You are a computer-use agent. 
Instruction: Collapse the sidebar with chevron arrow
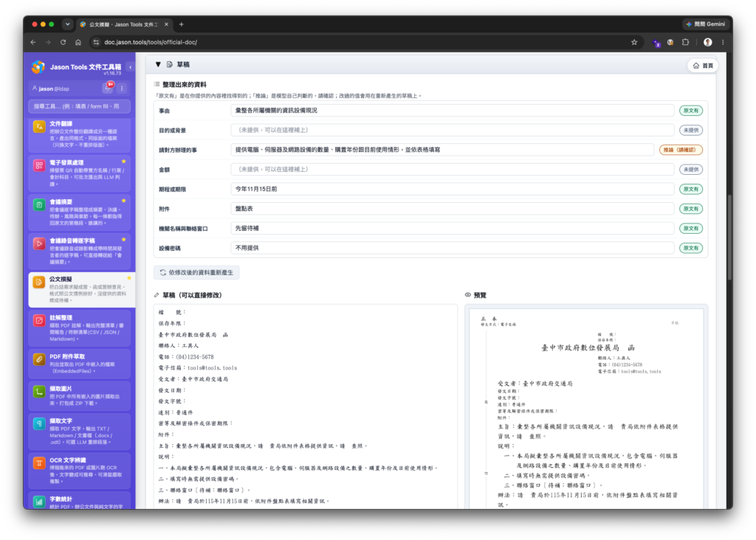[130, 67]
